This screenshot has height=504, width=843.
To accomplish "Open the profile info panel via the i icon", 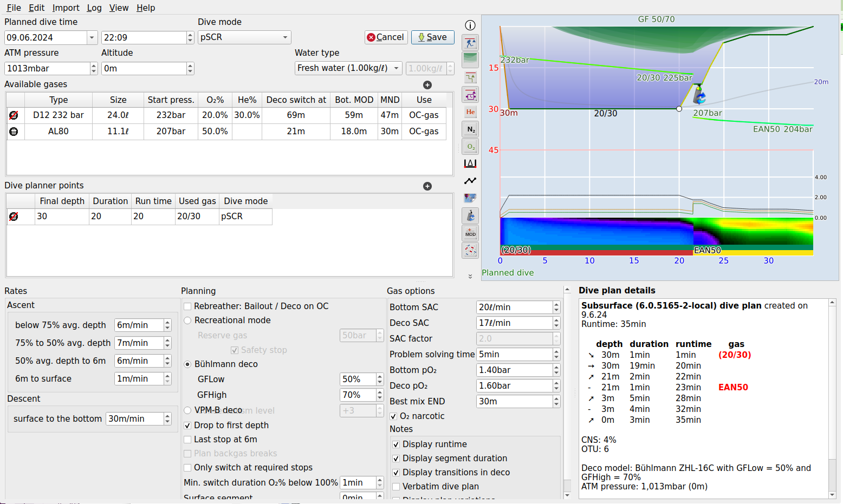I will coord(470,25).
